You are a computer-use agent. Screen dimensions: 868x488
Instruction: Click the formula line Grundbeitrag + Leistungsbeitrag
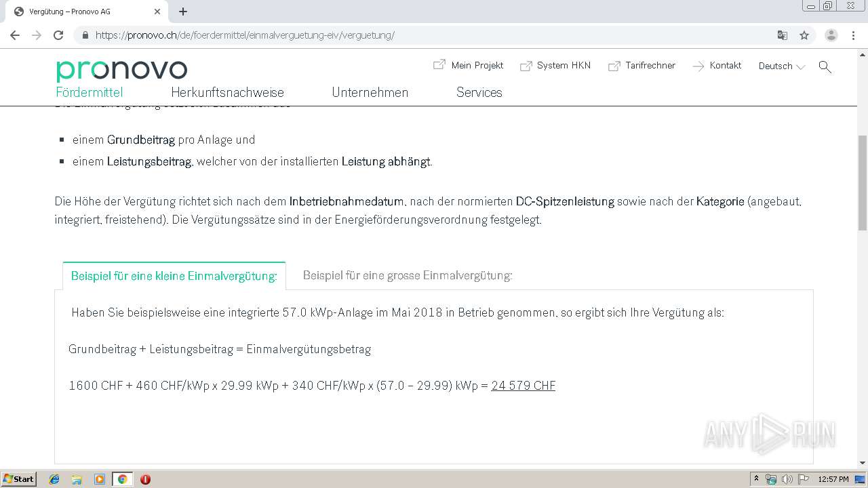coord(220,350)
